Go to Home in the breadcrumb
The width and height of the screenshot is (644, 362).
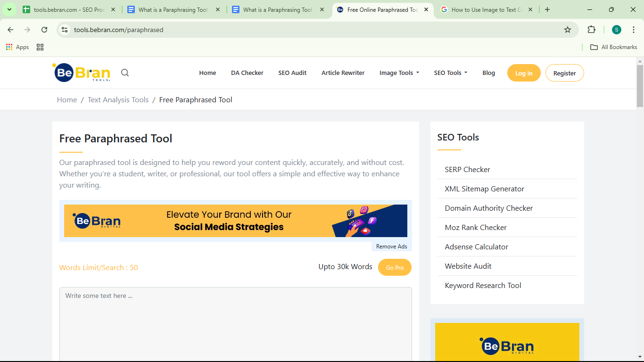coord(67,99)
